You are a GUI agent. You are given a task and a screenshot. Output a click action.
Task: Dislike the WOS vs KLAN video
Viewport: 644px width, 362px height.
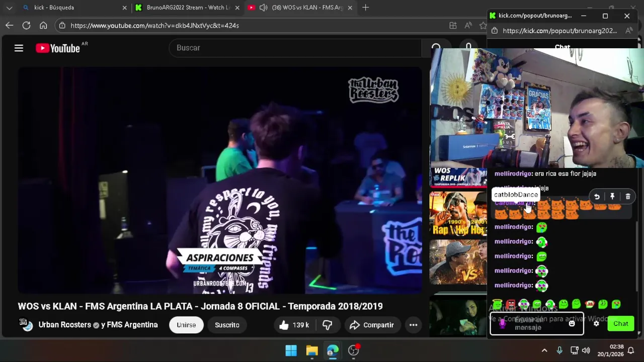point(327,325)
